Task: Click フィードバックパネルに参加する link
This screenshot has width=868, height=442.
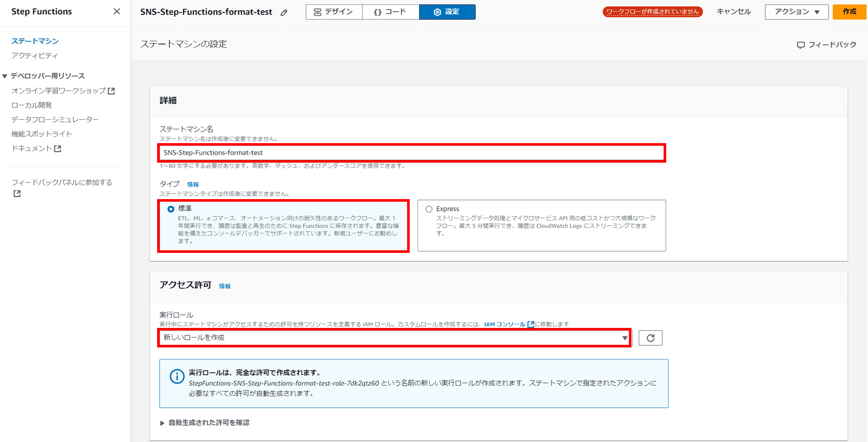Action: click(x=62, y=182)
